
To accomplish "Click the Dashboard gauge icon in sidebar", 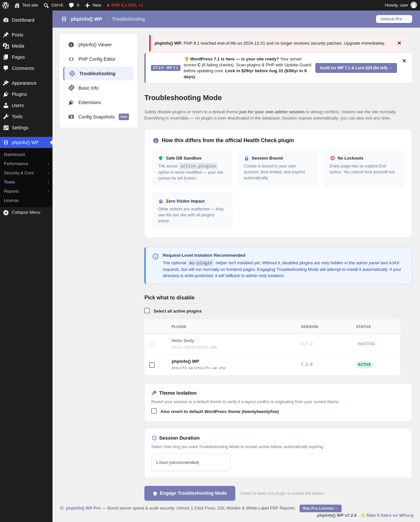I will (6, 20).
